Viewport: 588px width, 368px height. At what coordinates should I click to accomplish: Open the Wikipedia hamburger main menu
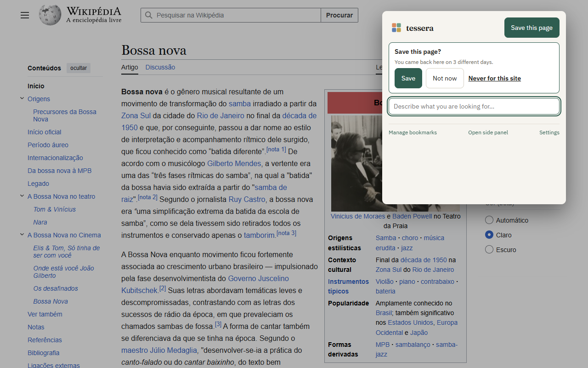[x=25, y=15]
